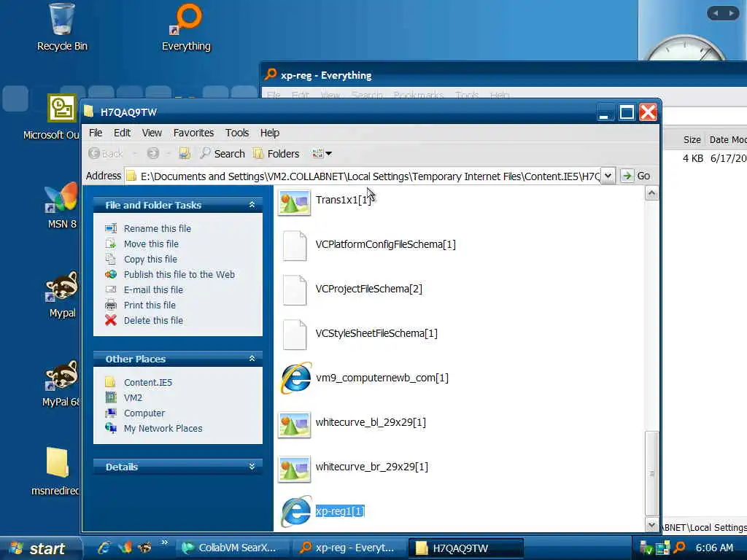Click Delete this file
747x560 pixels.
(x=153, y=321)
